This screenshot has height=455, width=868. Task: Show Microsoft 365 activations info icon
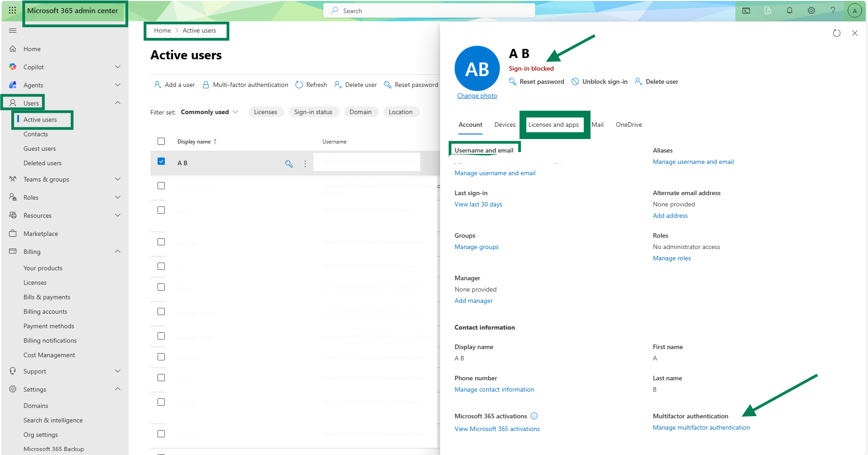point(534,416)
